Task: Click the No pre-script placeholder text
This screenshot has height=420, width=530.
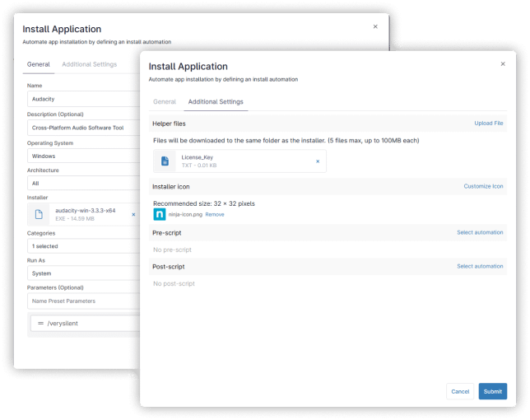Action: tap(172, 250)
